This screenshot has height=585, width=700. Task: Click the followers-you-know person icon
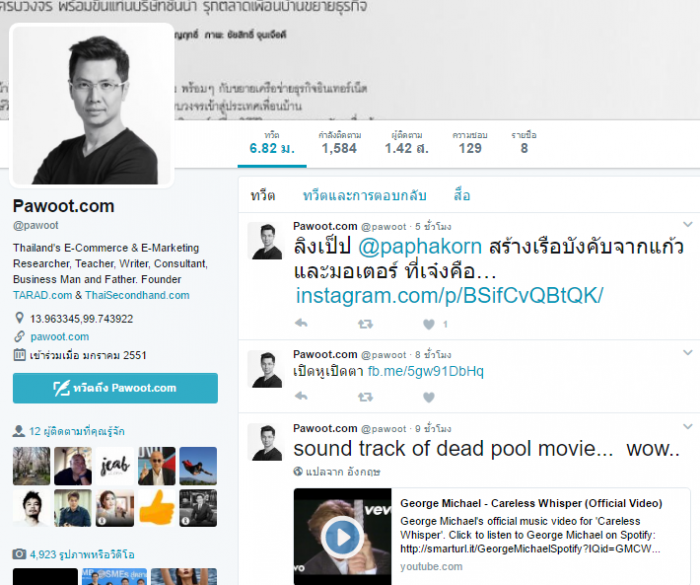pos(18,431)
